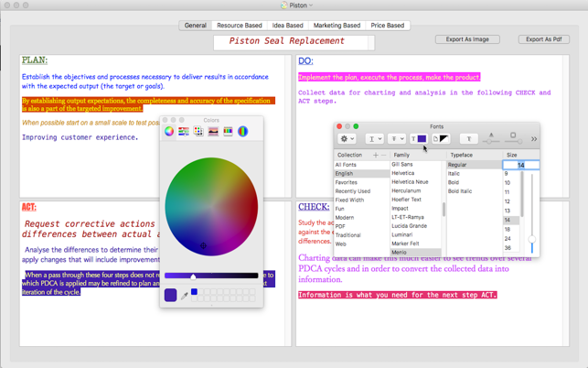588x368 pixels.
Task: Adjust the brightness slider in Colors panel
Action: tap(211, 276)
